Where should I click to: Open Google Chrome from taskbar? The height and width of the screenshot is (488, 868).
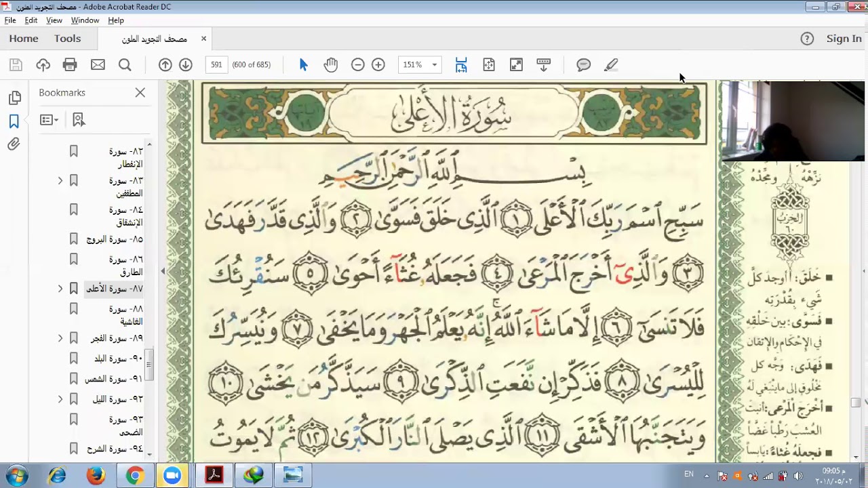point(135,476)
